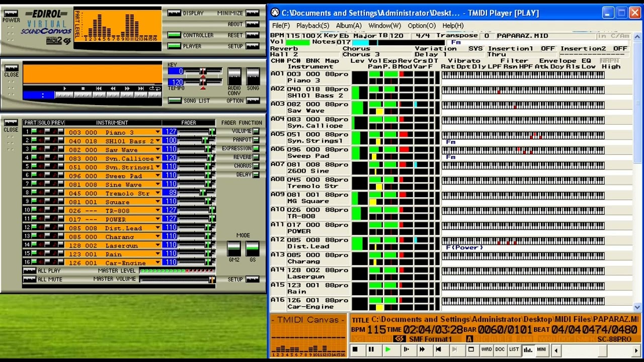644x362 pixels.
Task: Select the Chorus fader function
Action: point(256,166)
